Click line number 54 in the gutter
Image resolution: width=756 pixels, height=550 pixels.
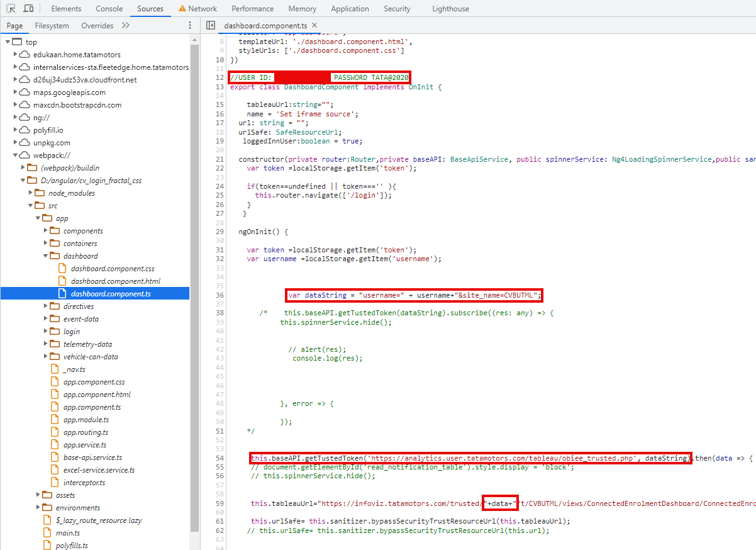click(220, 457)
